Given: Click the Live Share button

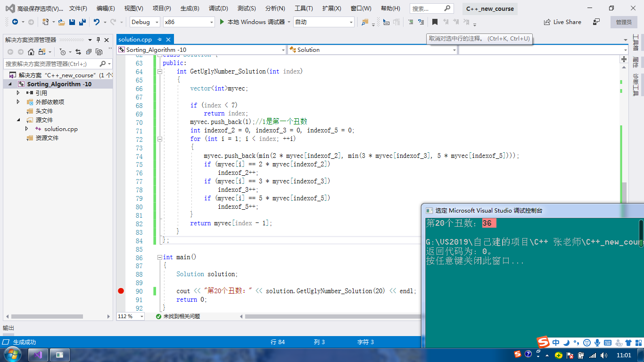Looking at the screenshot, I should pyautogui.click(x=563, y=22).
